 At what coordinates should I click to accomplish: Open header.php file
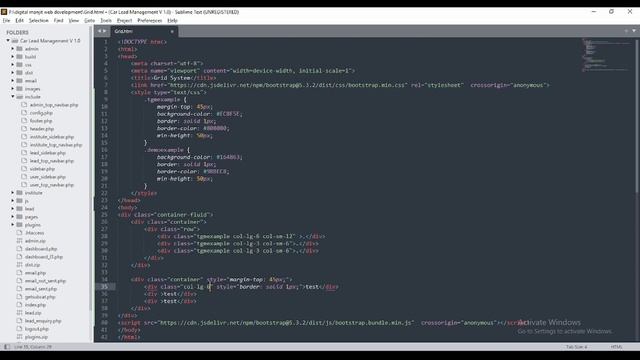[42, 129]
